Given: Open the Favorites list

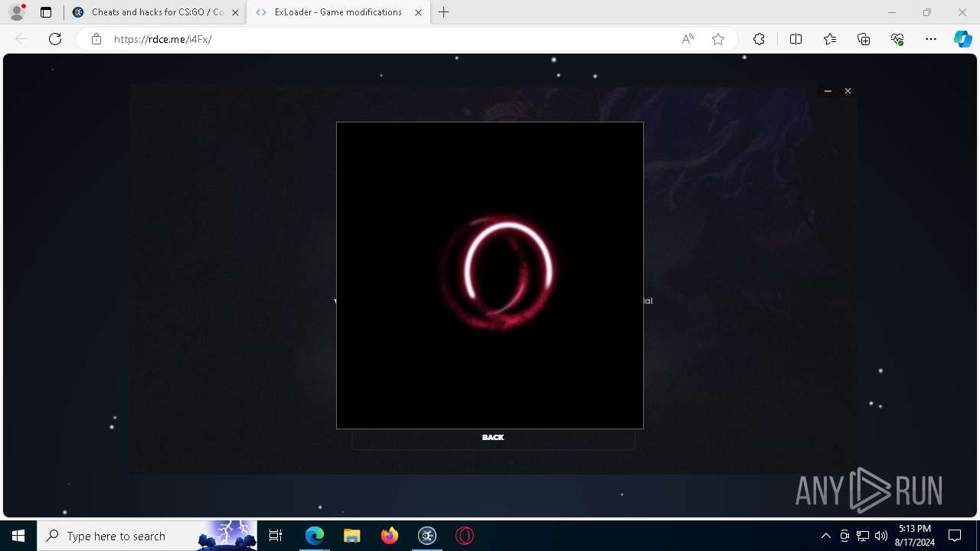Looking at the screenshot, I should 830,39.
